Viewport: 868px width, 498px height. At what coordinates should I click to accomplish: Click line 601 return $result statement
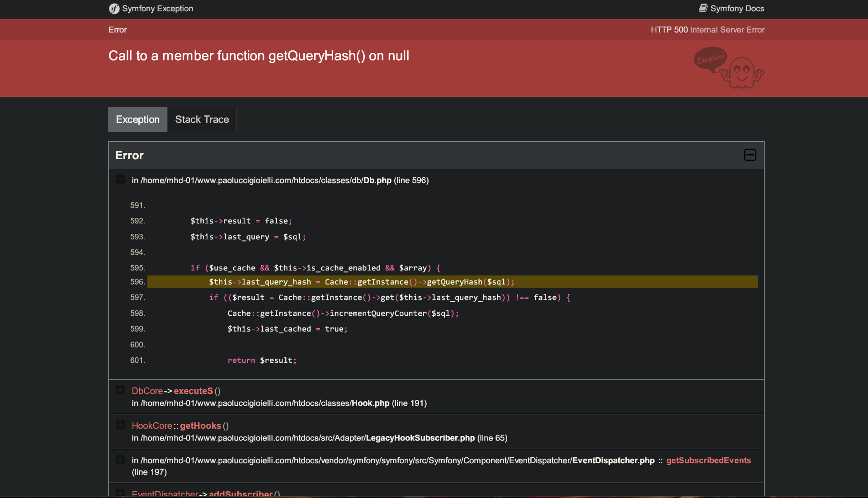[262, 360]
